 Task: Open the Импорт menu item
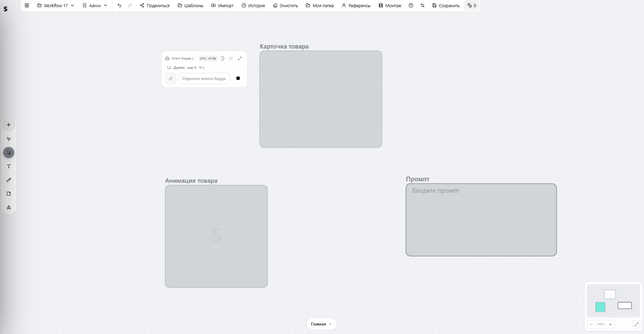point(222,5)
